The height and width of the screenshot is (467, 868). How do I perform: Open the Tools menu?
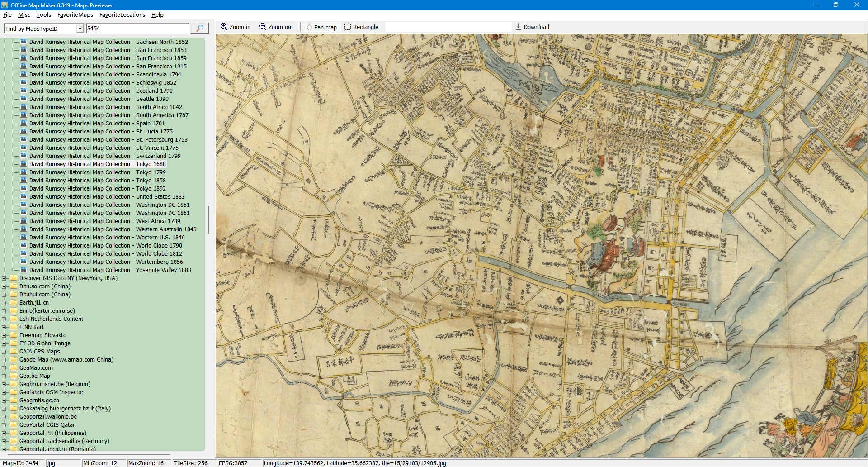[x=43, y=15]
